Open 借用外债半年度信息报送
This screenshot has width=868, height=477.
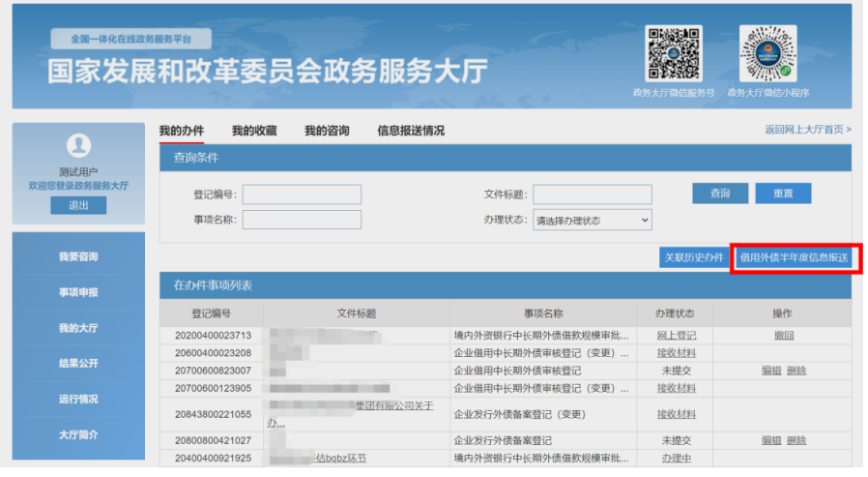coord(794,257)
